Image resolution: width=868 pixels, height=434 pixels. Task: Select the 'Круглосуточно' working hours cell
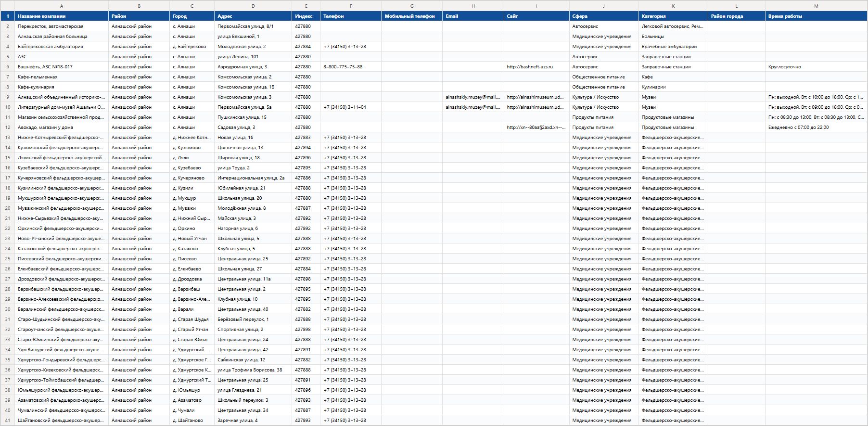(x=817, y=67)
